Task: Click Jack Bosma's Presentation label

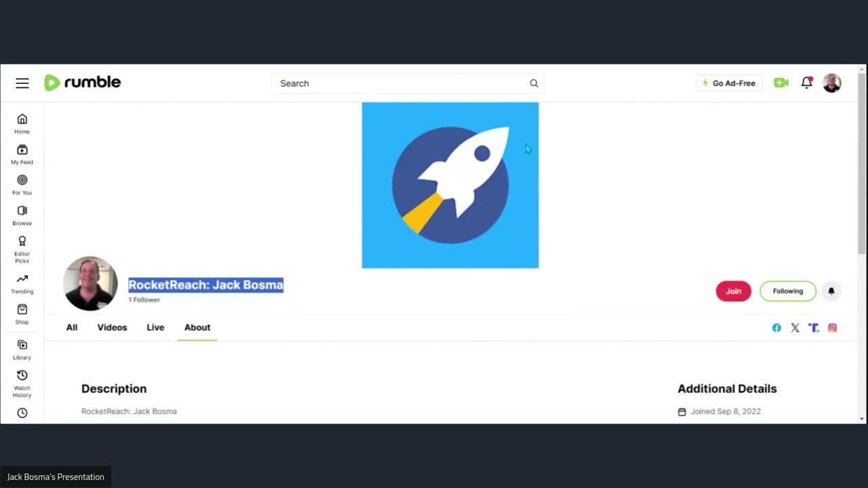Action: (x=56, y=477)
